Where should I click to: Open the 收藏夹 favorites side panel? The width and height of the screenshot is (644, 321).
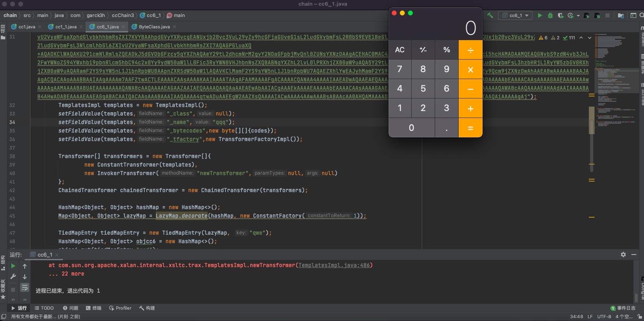tap(3, 289)
